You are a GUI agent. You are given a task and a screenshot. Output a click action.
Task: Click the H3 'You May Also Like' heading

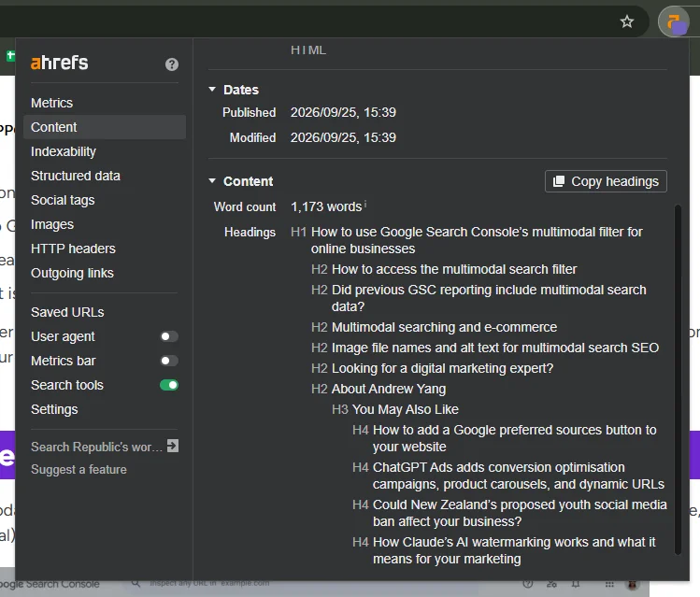(x=405, y=409)
